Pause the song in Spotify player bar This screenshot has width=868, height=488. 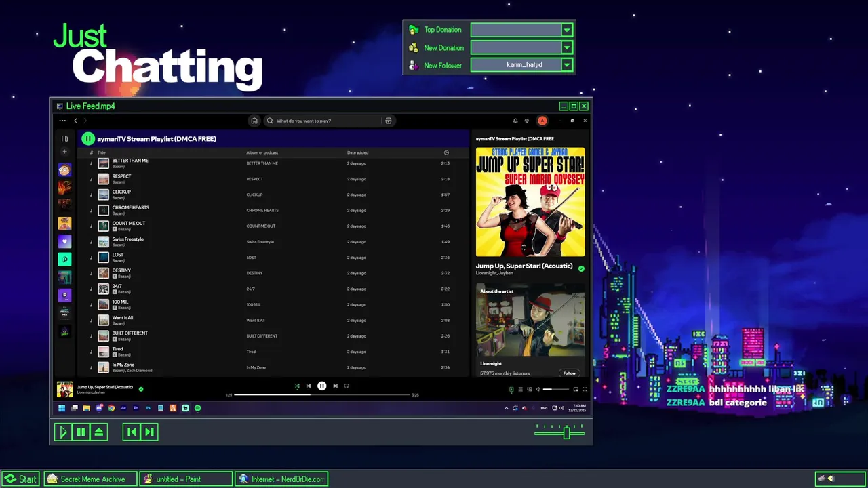[x=322, y=386]
